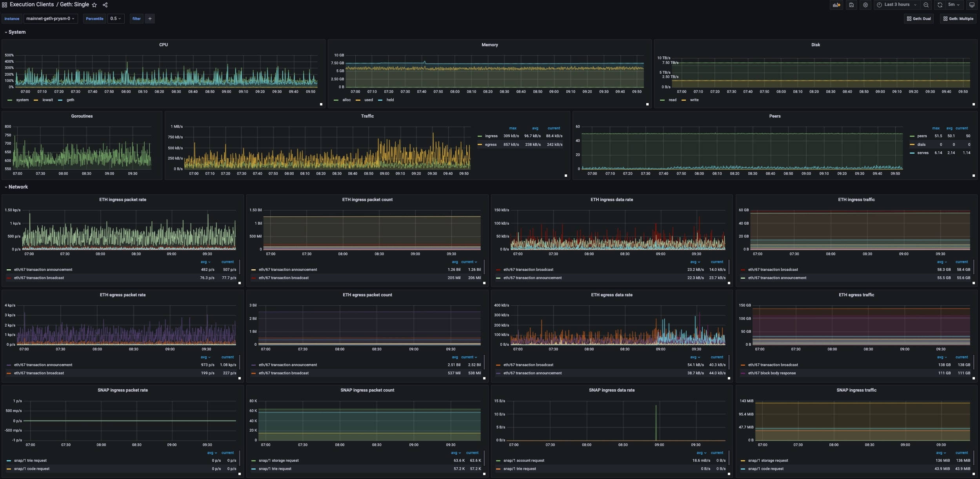Click the share dashboard icon
The height and width of the screenshot is (479, 980).
105,5
